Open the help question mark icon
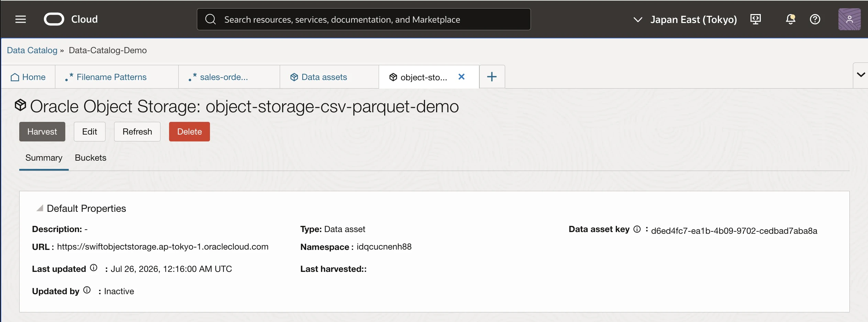Viewport: 868px width, 322px height. [x=815, y=19]
